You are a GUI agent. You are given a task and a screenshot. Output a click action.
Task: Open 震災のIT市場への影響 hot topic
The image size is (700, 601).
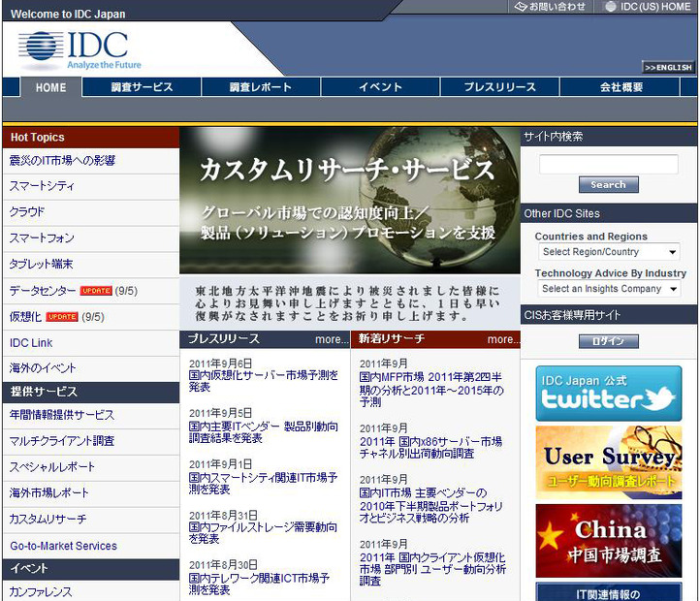click(x=62, y=161)
